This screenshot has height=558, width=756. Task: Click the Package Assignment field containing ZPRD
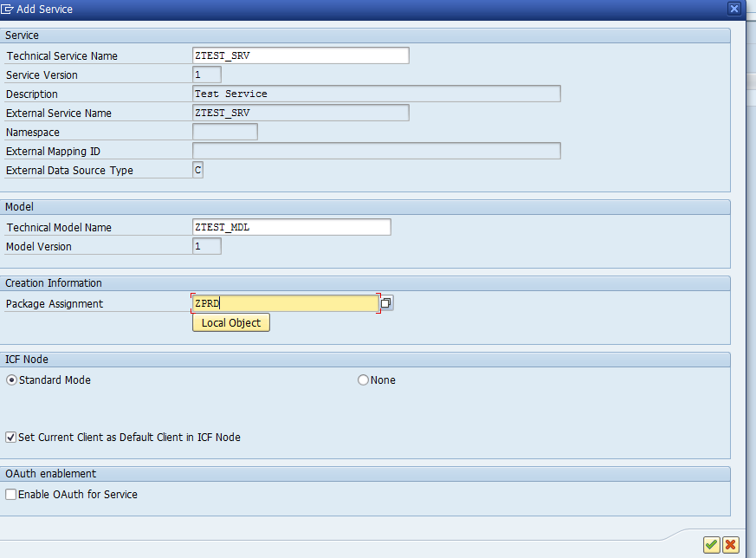(x=285, y=303)
